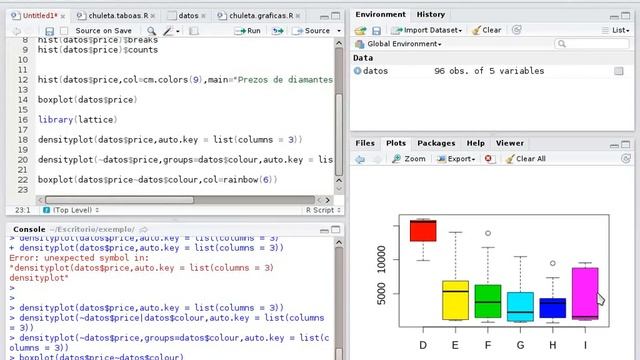
Task: Minimize the Console pane
Action: pos(324,230)
